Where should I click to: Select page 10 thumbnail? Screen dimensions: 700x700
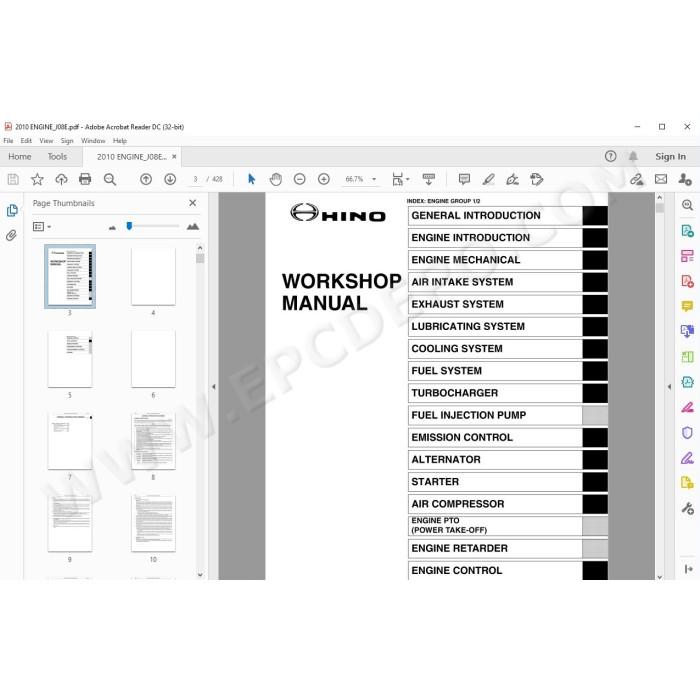tap(153, 523)
